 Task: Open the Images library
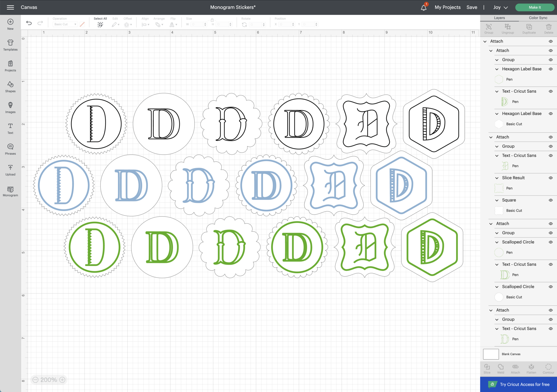coord(10,107)
